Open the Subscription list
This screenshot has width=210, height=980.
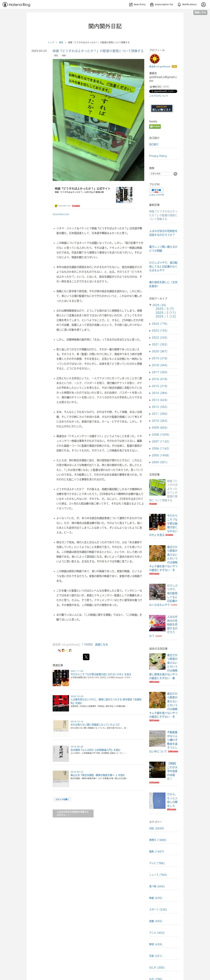161,5
